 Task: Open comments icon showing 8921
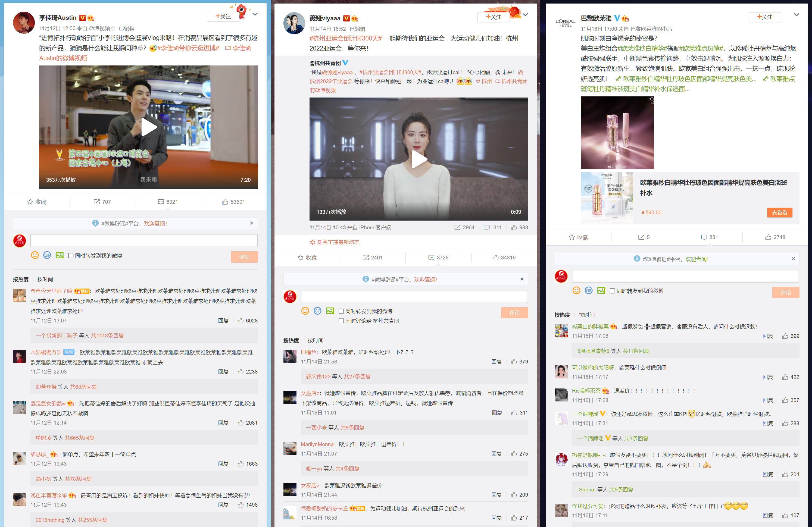click(168, 202)
